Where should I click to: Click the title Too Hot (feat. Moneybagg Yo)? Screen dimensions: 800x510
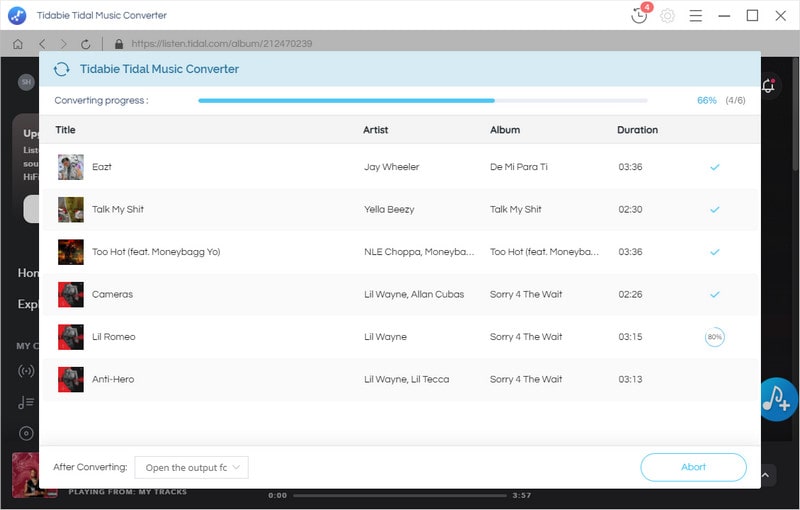coord(156,252)
